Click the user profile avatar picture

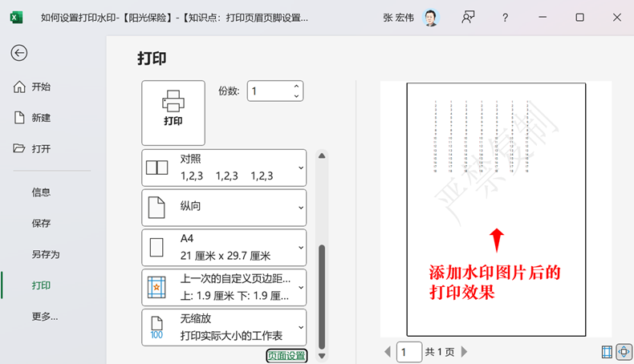(x=431, y=18)
